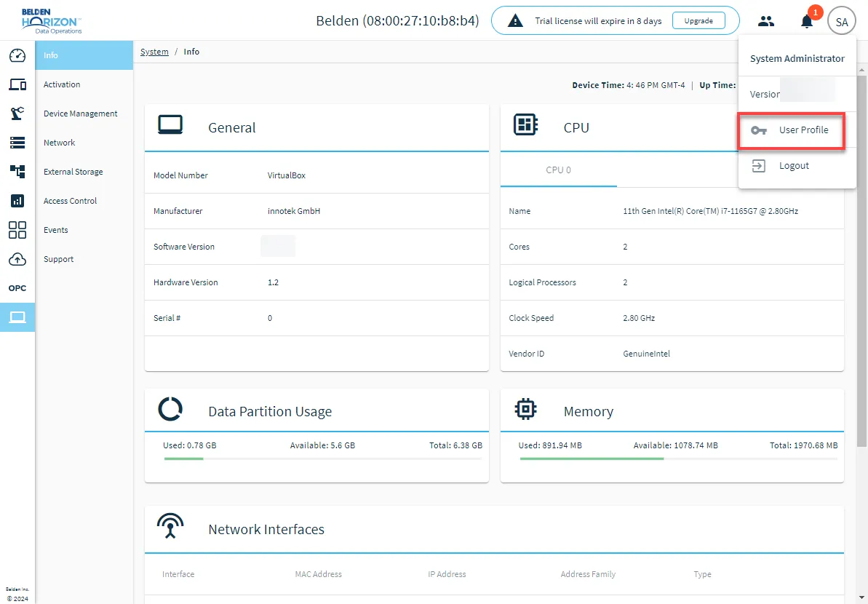
Task: Click the Upgrade license button
Action: [x=698, y=21]
